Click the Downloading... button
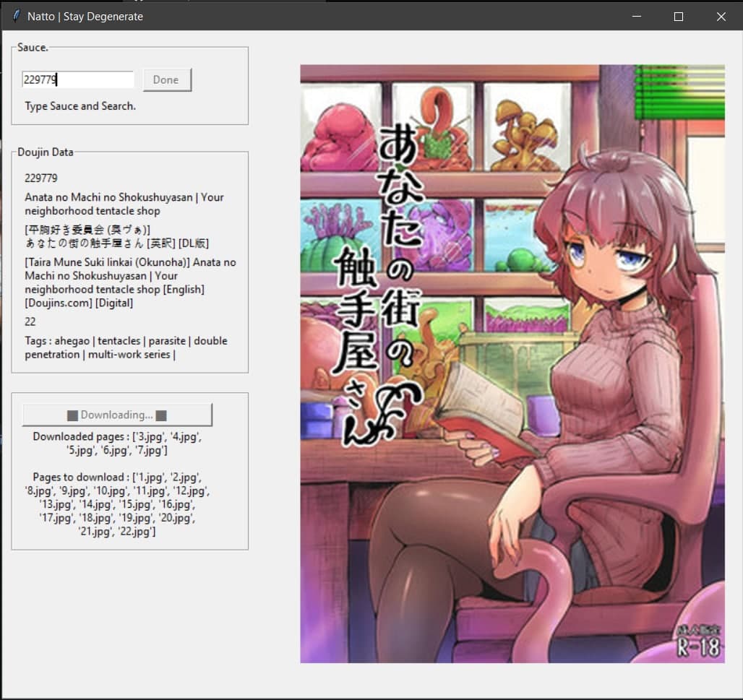Image resolution: width=743 pixels, height=700 pixels. (x=117, y=415)
